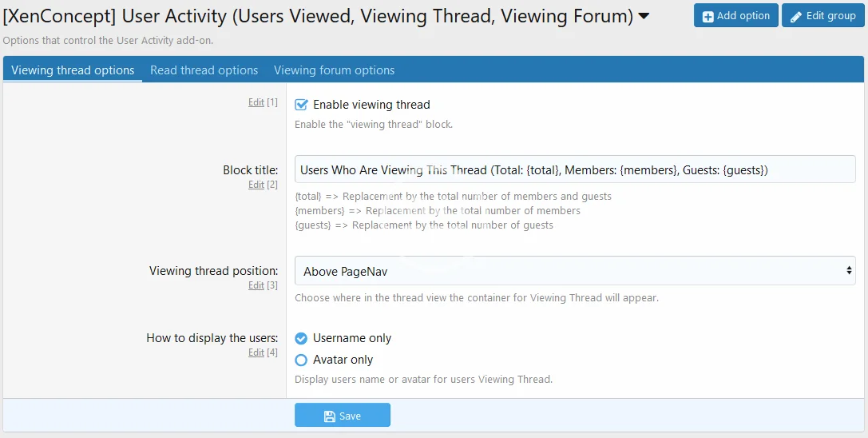Open the Viewing forum options tab
The height and width of the screenshot is (438, 868).
click(x=334, y=70)
